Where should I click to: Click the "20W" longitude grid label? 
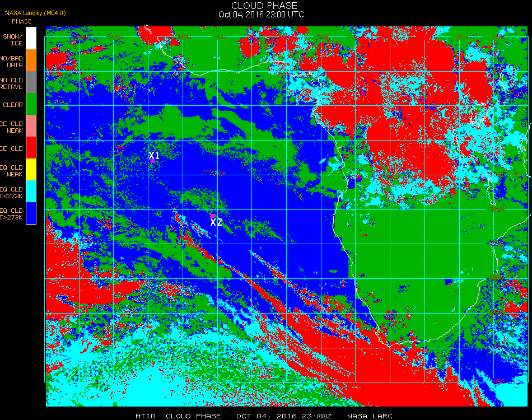point(116,37)
